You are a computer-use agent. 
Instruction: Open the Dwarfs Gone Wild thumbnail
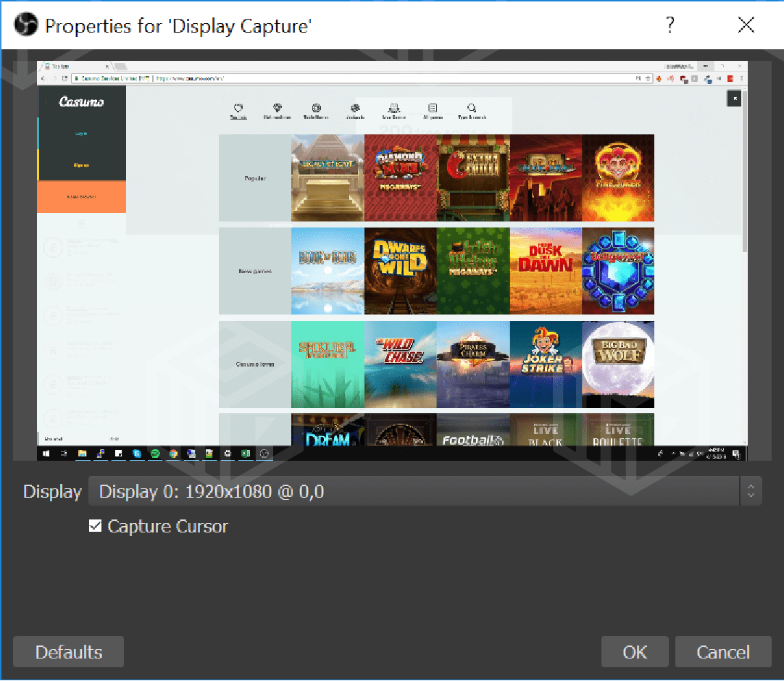pos(401,271)
